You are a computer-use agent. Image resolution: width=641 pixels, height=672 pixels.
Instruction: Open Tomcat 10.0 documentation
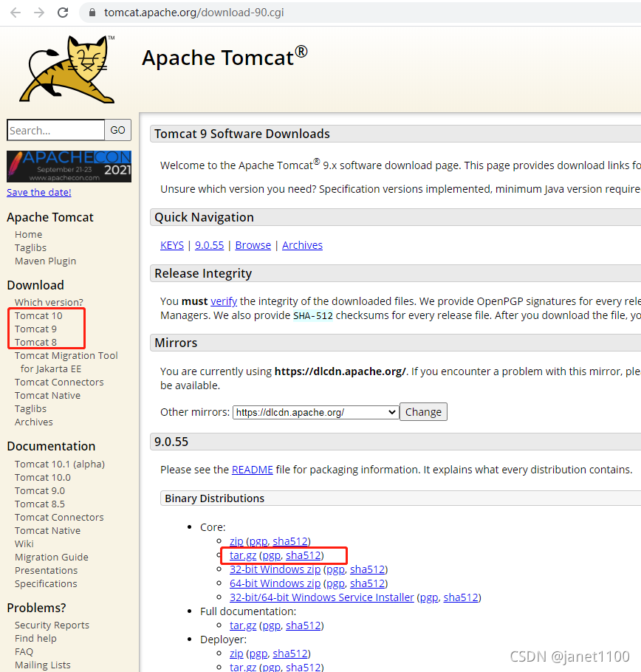[x=43, y=478]
